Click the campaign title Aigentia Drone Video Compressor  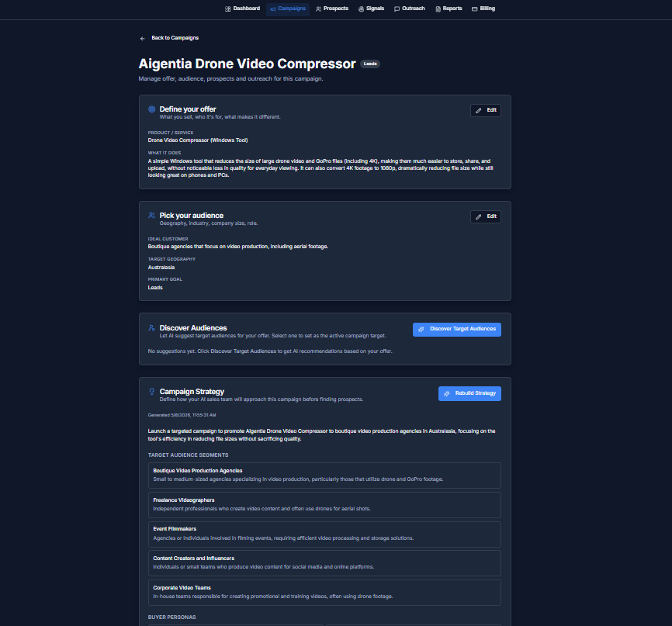[247, 64]
